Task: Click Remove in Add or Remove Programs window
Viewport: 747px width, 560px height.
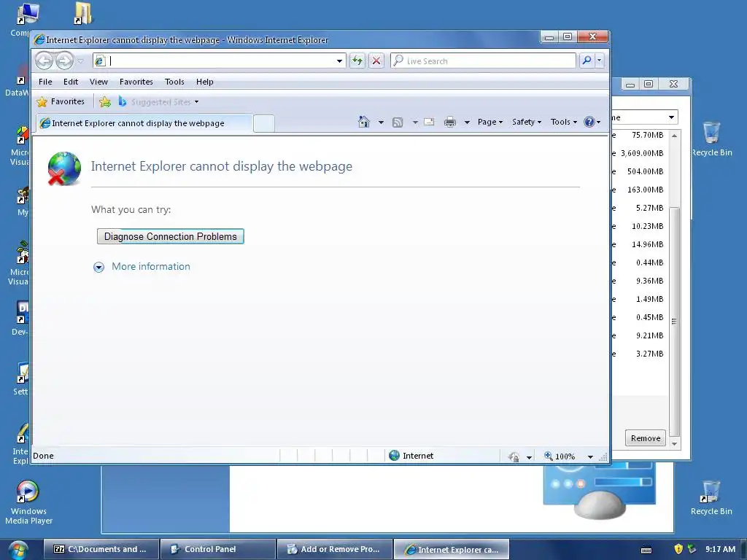Action: [646, 438]
